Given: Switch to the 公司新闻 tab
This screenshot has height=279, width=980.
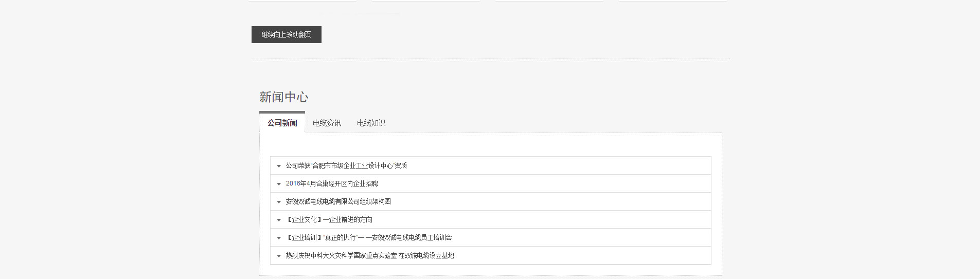Looking at the screenshot, I should (282, 123).
